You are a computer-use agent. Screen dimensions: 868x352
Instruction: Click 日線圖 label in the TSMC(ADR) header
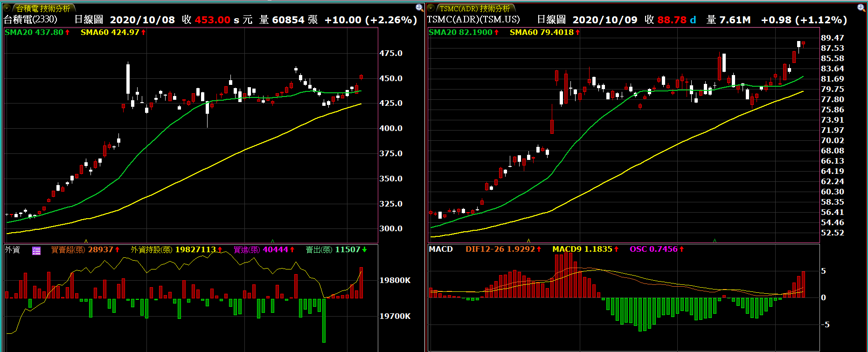[x=551, y=20]
